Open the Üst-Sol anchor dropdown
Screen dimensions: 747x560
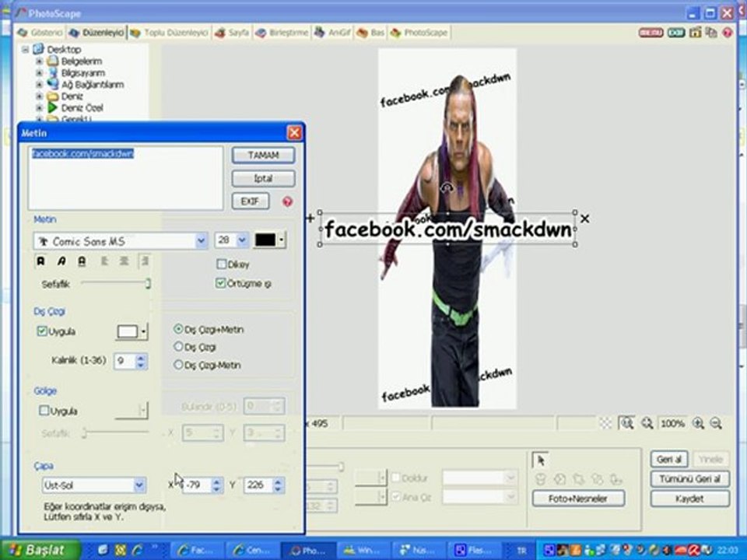click(x=139, y=485)
